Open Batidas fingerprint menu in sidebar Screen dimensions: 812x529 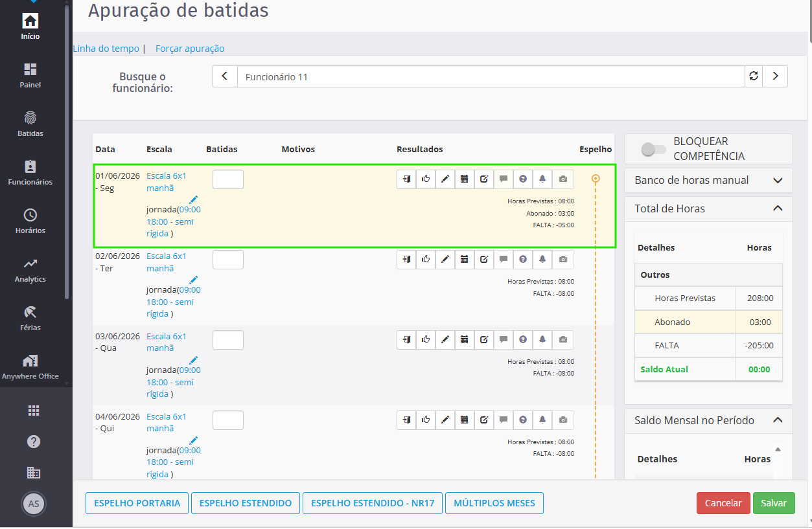coord(30,124)
